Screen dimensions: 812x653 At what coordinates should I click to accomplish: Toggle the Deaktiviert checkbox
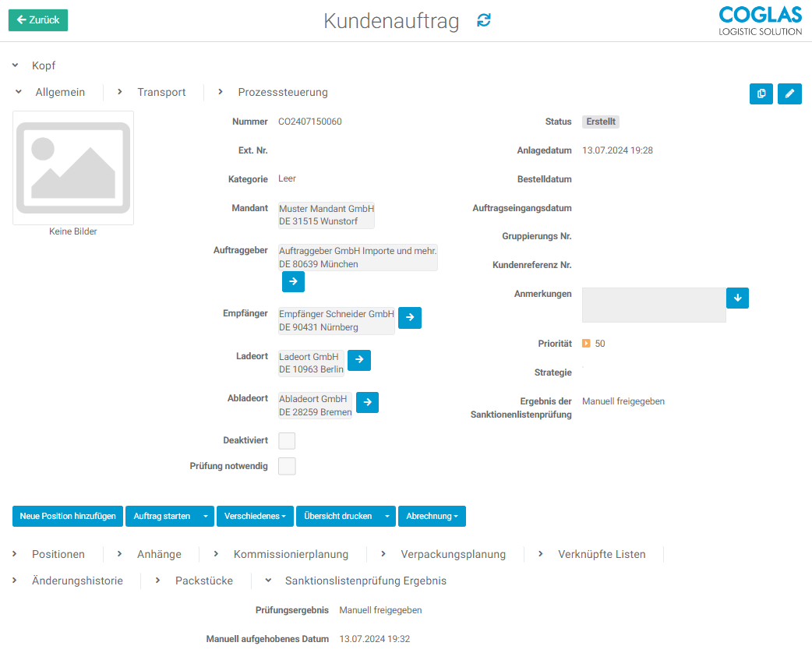tap(287, 441)
